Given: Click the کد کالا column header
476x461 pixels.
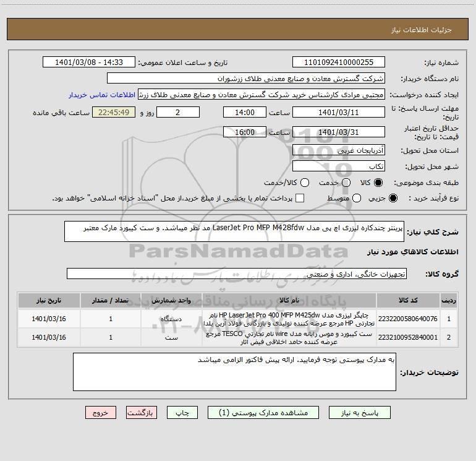Looking at the screenshot, I should tap(408, 301).
